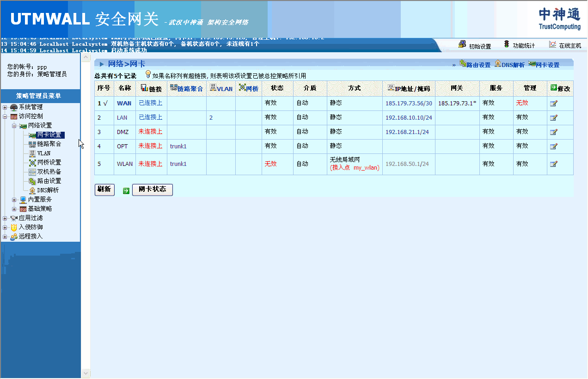
Task: Open the WAN interface name link
Action: pos(124,104)
